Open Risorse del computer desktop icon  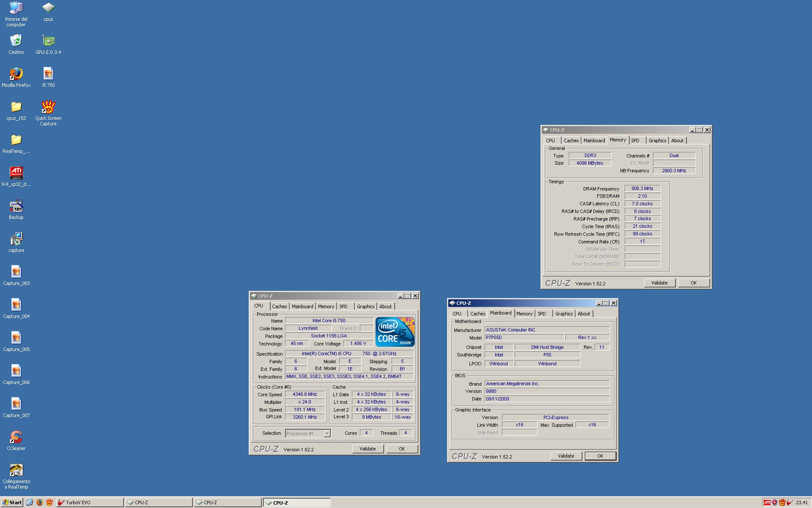16,14
